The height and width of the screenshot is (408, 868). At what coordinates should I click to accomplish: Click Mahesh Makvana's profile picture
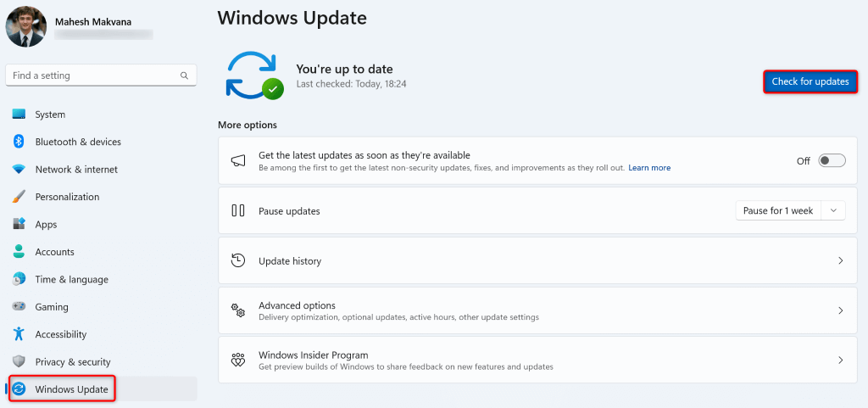[x=25, y=26]
